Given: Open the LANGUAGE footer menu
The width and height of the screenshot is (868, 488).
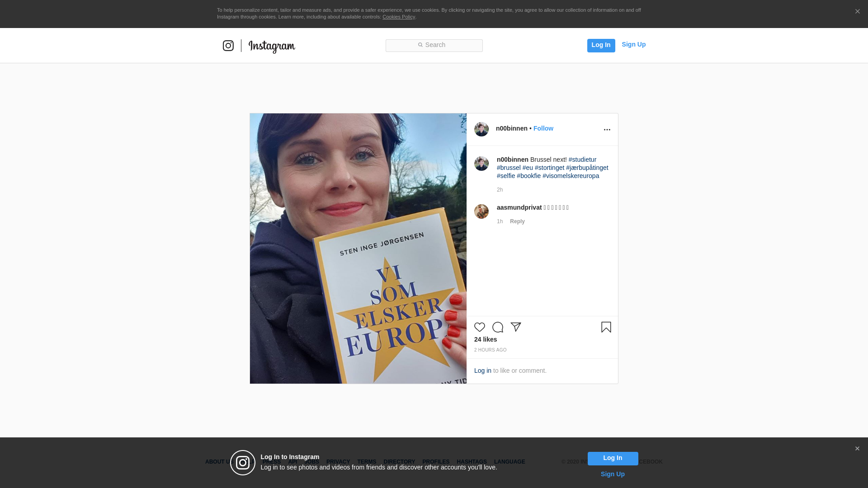Looking at the screenshot, I should point(509,462).
